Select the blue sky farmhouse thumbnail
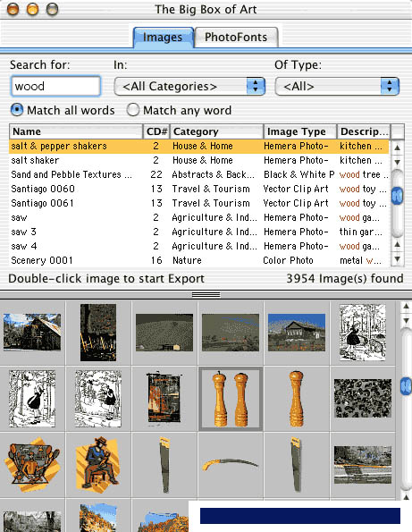Screen dimensions: 412x532 click(x=297, y=332)
